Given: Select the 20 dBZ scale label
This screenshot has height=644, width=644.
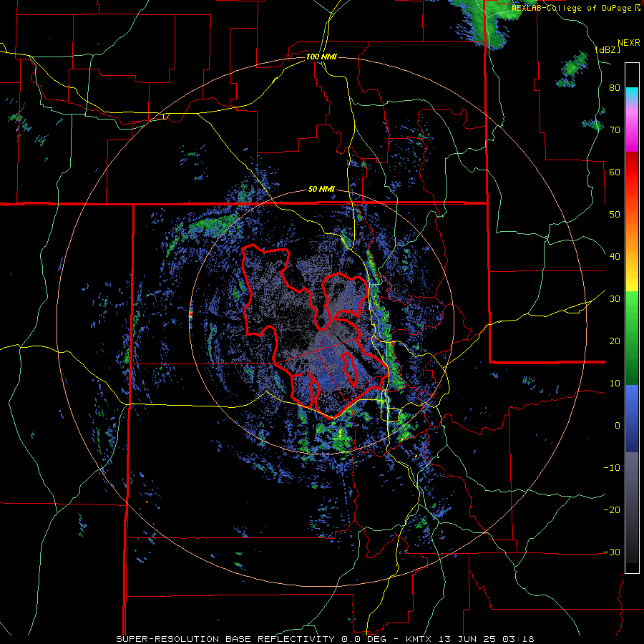Looking at the screenshot, I should (x=615, y=341).
